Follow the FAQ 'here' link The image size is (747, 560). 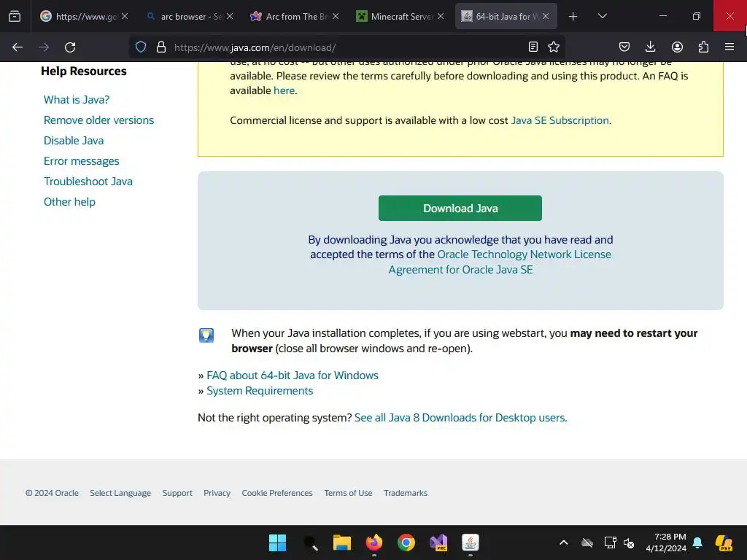[x=284, y=90]
